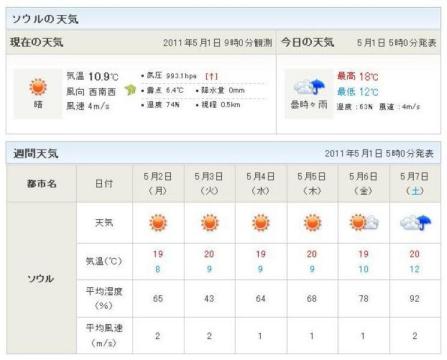
Task: Click the wind direction arrow icon
Action: pyautogui.click(x=130, y=89)
